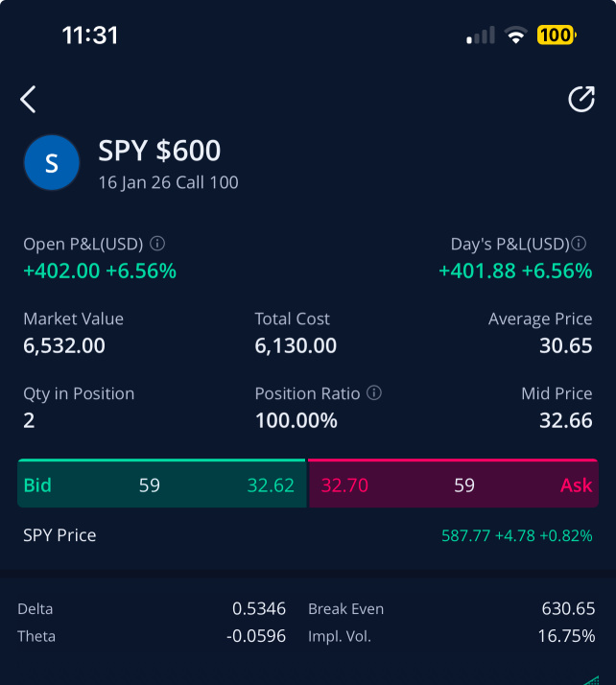Viewport: 616px width, 685px height.
Task: Tap the Market Value 6,532.00
Action: [x=64, y=345]
